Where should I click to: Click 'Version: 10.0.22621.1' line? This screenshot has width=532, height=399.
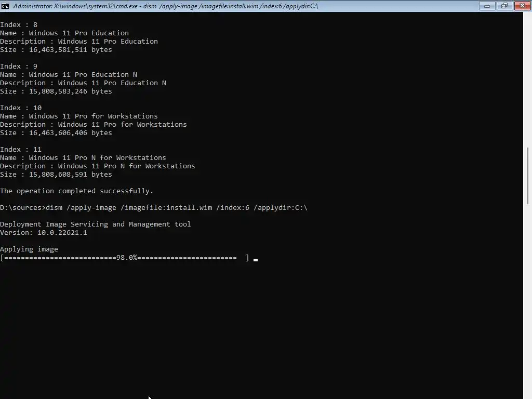pyautogui.click(x=44, y=233)
